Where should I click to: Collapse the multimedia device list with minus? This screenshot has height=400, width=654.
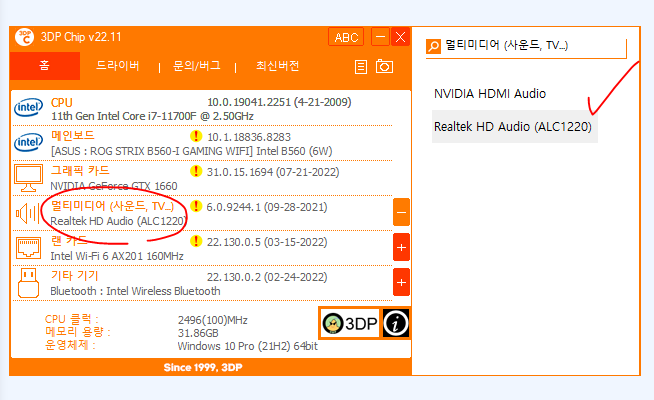tap(401, 212)
